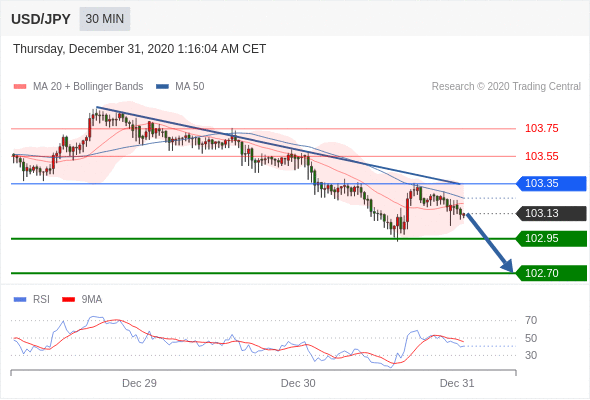Image resolution: width=590 pixels, height=400 pixels.
Task: Click the MA 50 legend label
Action: pos(190,87)
